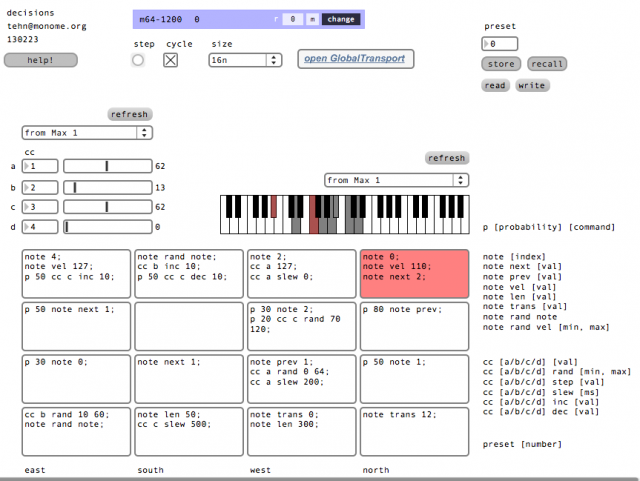Adjust the cc a slider

(107, 166)
